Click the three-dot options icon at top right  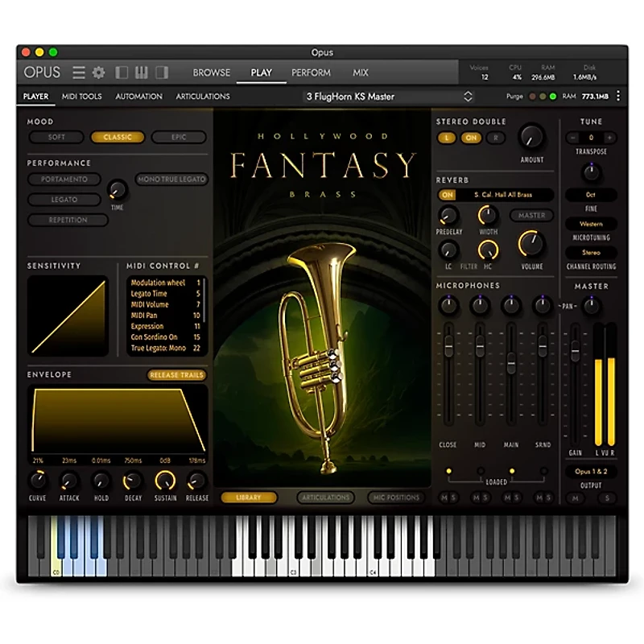click(617, 95)
